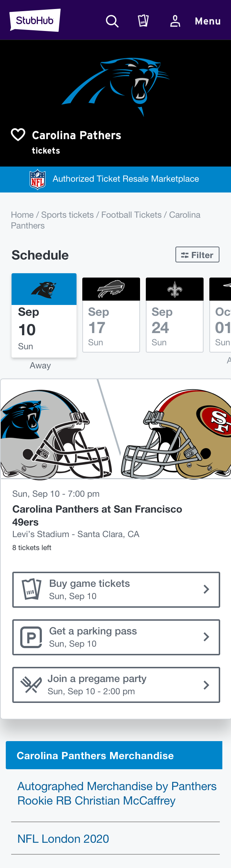Click the parking P icon
Viewport: 231px width, 868px height.
[x=31, y=637]
